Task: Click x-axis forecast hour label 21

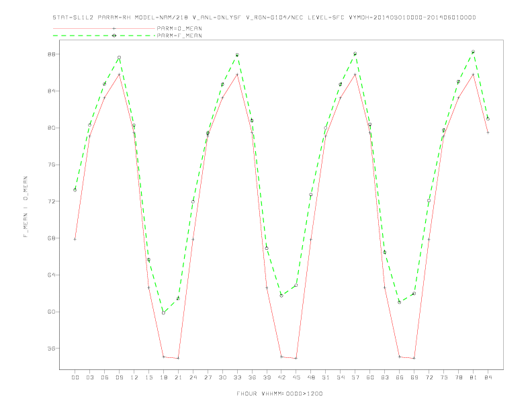Action: tap(178, 377)
